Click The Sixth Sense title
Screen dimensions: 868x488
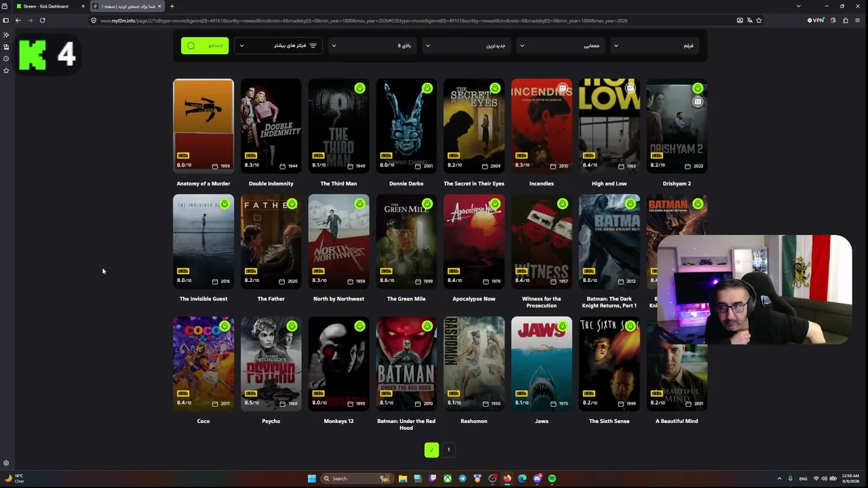609,421
